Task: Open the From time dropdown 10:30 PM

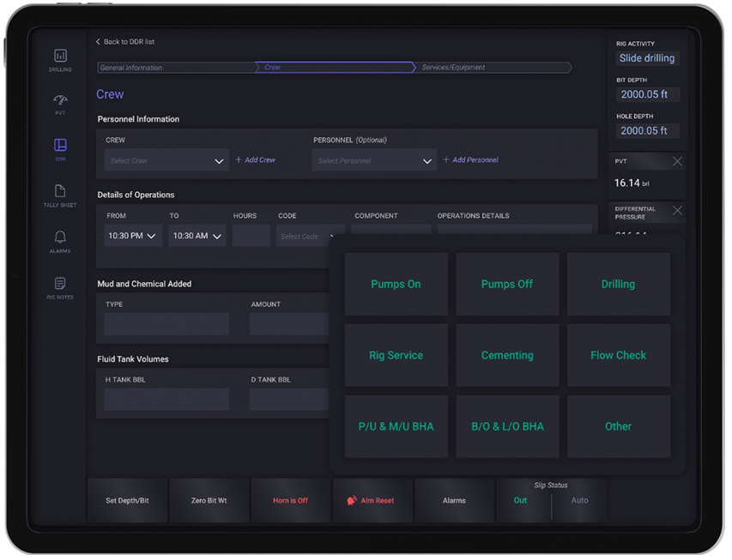Action: pyautogui.click(x=133, y=236)
